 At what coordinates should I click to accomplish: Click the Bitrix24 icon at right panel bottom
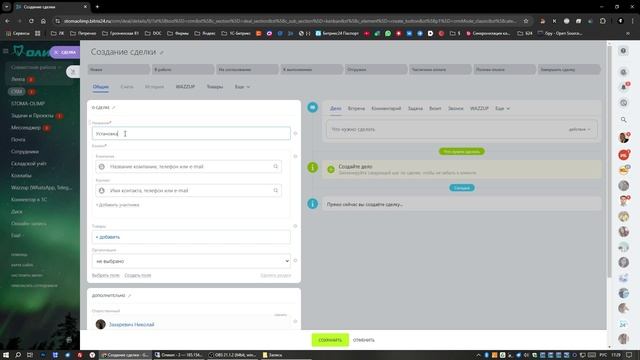[x=623, y=324]
